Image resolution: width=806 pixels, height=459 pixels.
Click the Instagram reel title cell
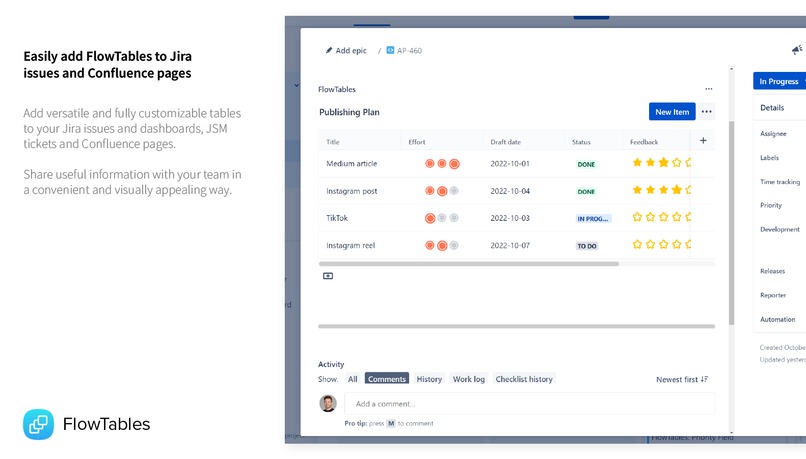click(x=351, y=245)
